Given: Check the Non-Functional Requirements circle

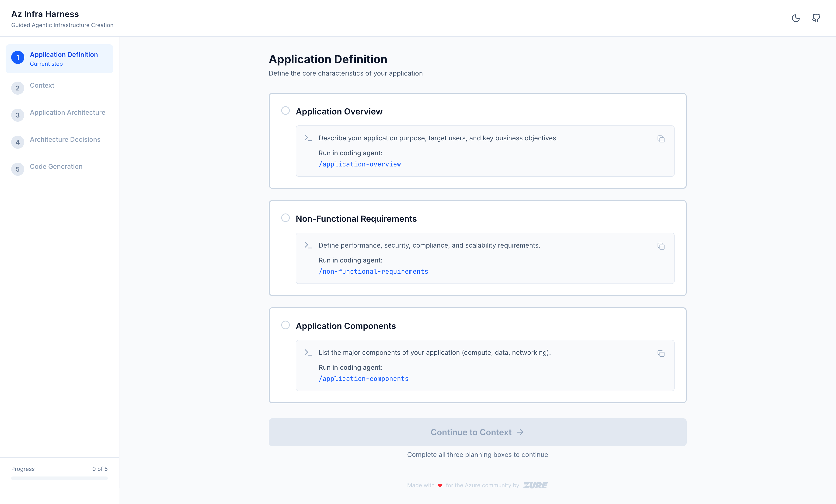Looking at the screenshot, I should coord(285,218).
